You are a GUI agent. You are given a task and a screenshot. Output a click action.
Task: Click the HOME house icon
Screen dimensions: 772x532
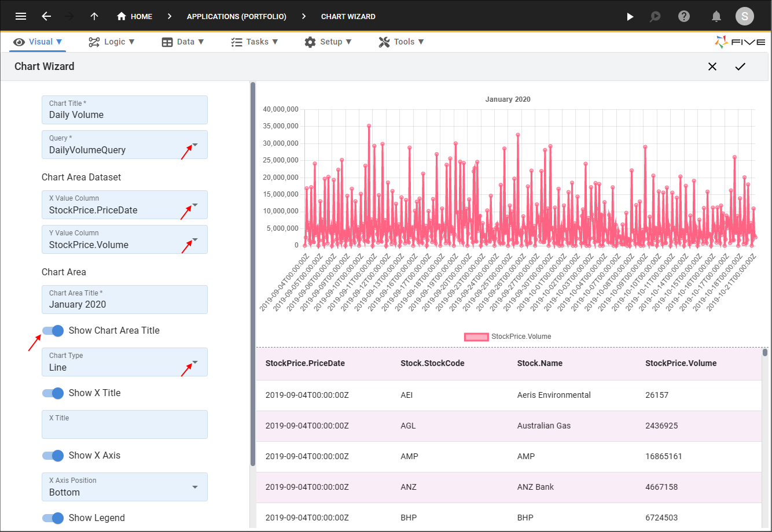click(122, 17)
